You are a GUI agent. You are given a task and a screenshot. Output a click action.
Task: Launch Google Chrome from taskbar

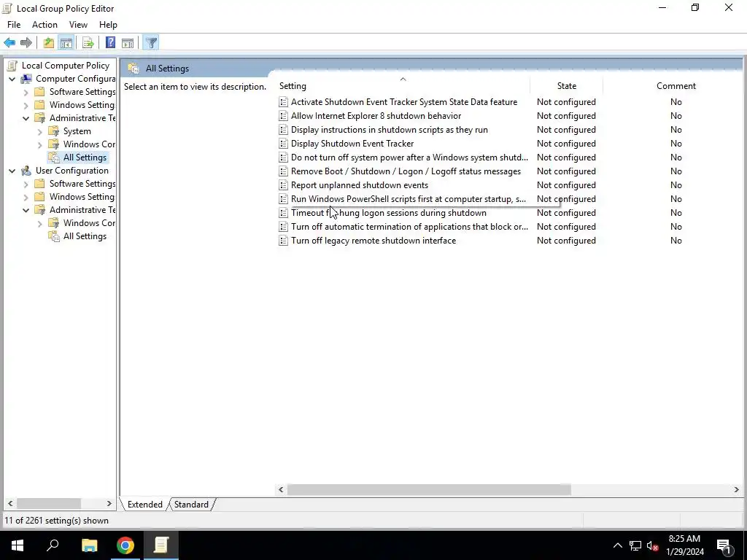[125, 545]
